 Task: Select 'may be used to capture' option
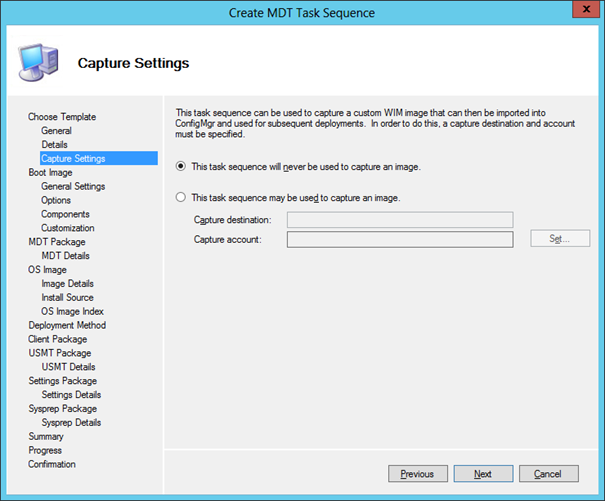coord(181,198)
